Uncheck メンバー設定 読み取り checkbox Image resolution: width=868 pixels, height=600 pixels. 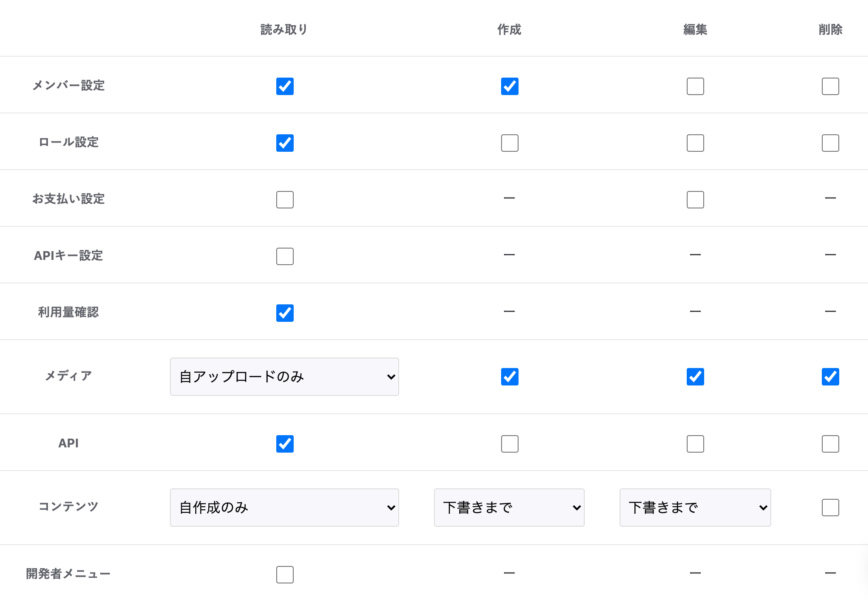pyautogui.click(x=285, y=86)
